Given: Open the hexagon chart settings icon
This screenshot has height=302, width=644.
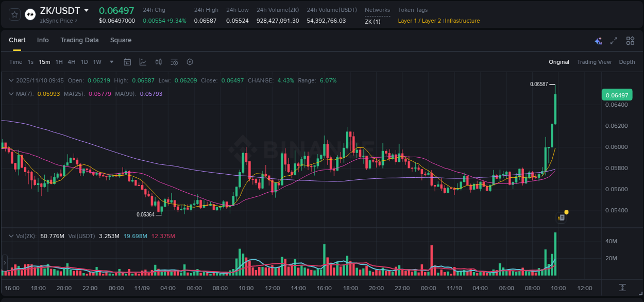Looking at the screenshot, I should [190, 62].
